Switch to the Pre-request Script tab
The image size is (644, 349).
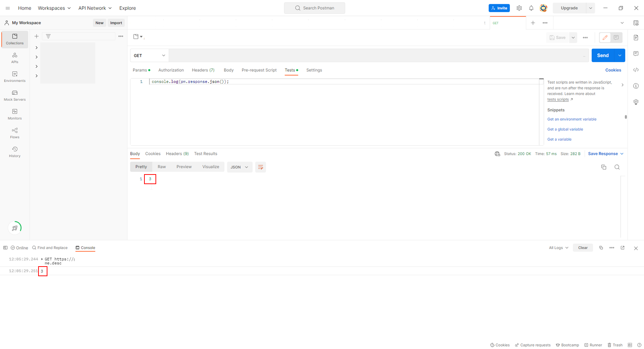[259, 70]
